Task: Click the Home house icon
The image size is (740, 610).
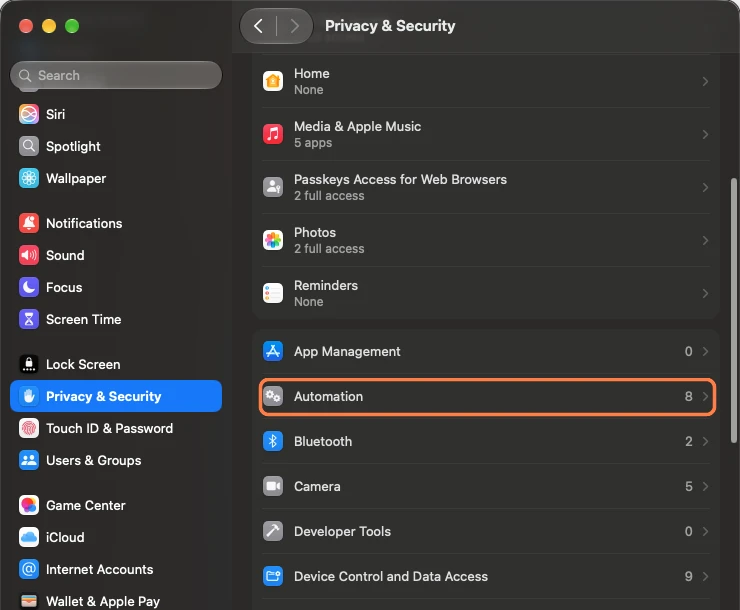Action: (273, 81)
